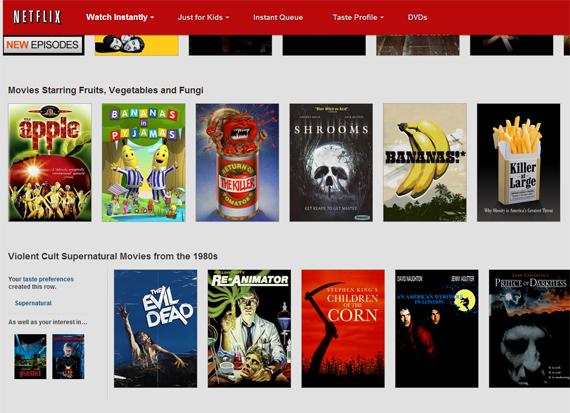Follow the taste preferences link
The image size is (570, 413).
click(48, 279)
